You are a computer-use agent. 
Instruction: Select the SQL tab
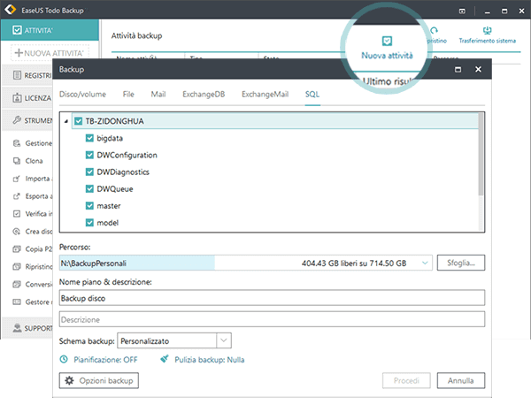pyautogui.click(x=312, y=94)
